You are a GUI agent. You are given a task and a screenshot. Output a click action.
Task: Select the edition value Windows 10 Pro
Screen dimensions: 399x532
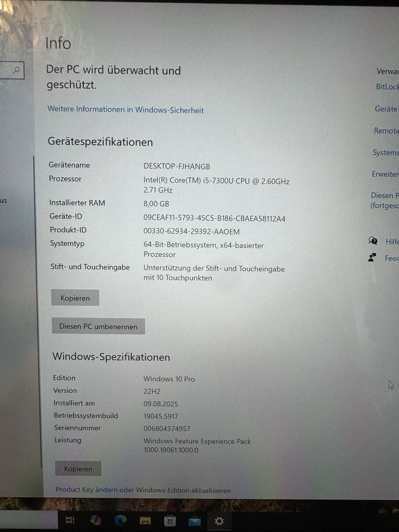[169, 378]
